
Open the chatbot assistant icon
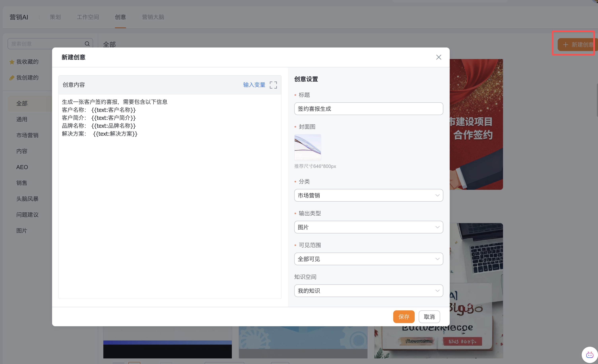[589, 355]
